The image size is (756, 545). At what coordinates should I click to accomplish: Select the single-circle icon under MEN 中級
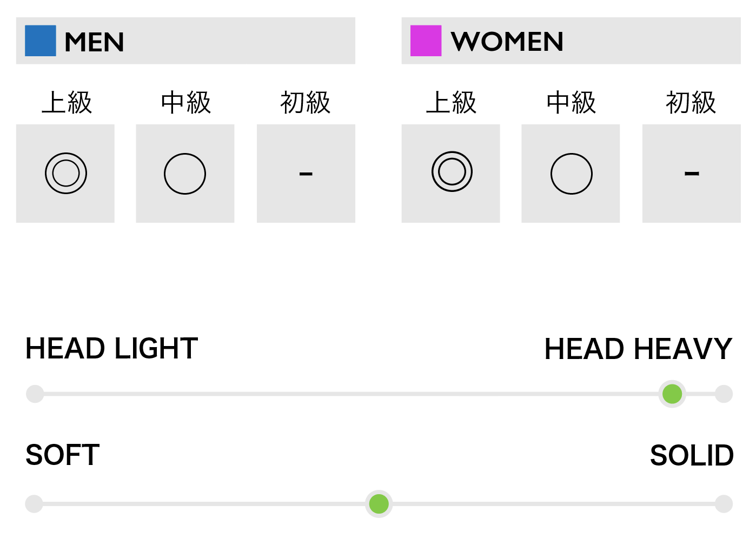185,174
